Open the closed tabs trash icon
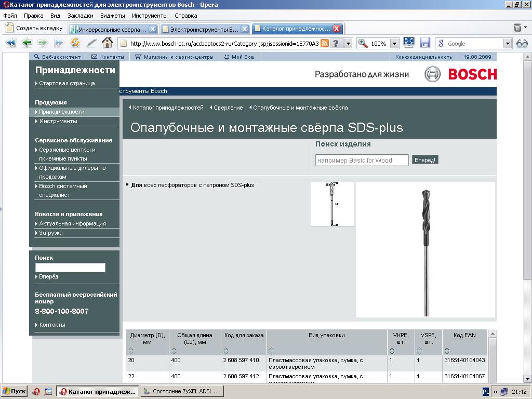The width and height of the screenshot is (532, 399). 517,28
